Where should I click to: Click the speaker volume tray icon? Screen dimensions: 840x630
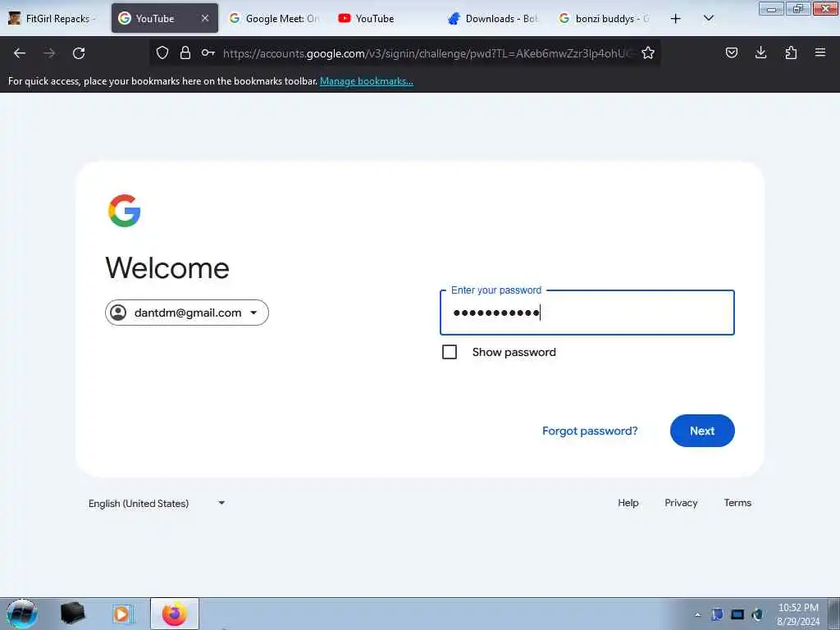(x=757, y=614)
